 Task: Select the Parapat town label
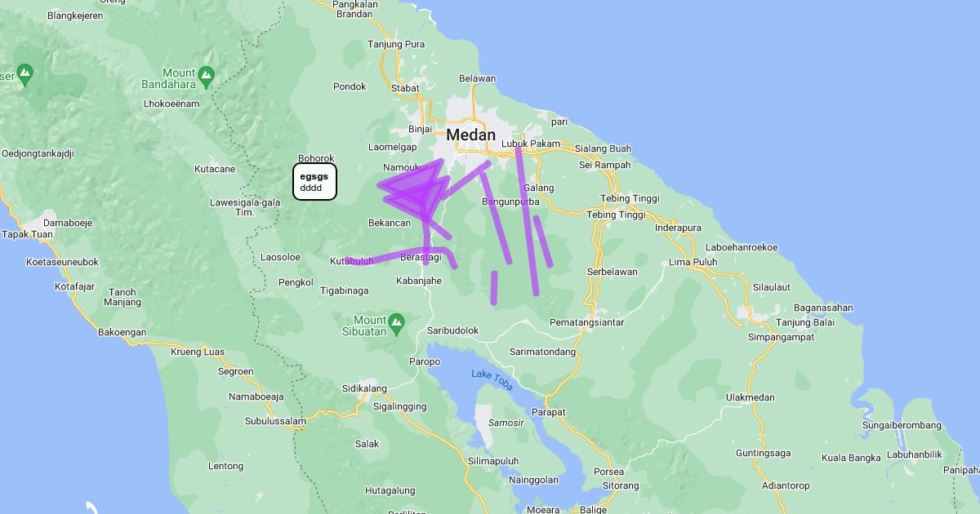[549, 412]
